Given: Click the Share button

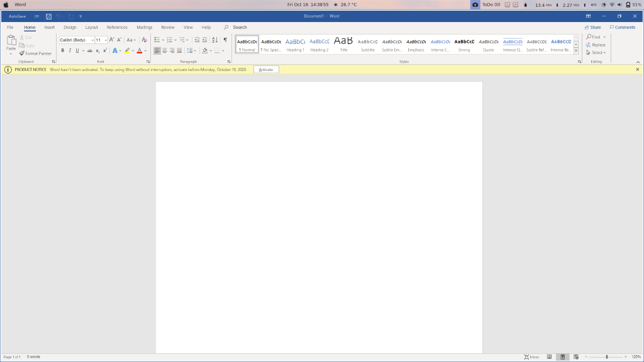Looking at the screenshot, I should coord(592,28).
